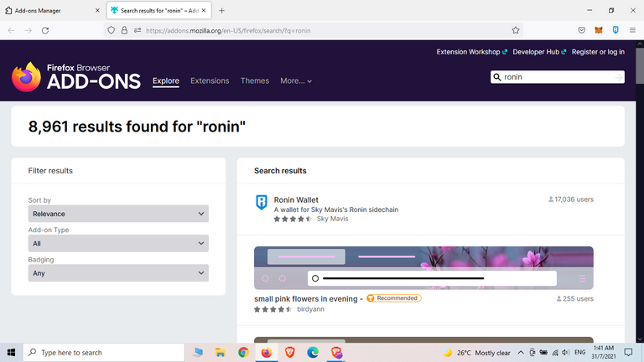Viewport: 644px width, 362px height.
Task: Open Microsoft Edge from the taskbar
Action: pos(313,353)
